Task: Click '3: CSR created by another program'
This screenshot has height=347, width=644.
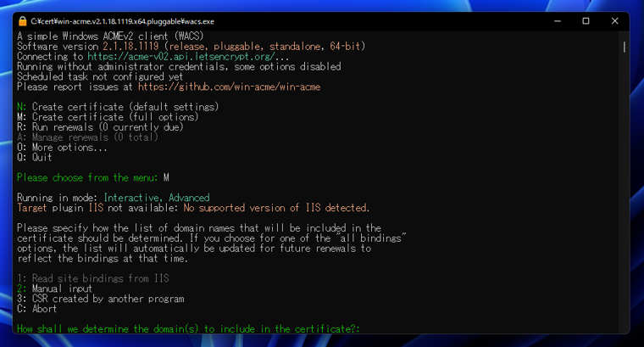Action: [100, 299]
